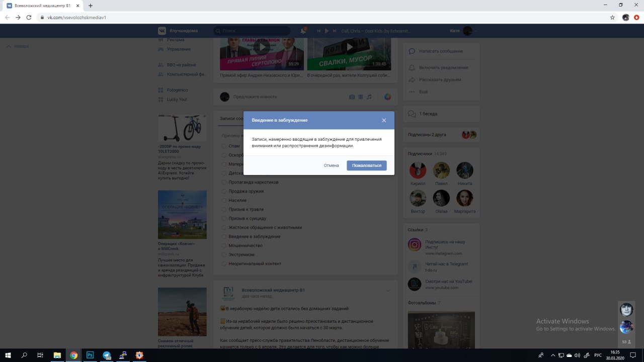Open File Explorer from the taskbar
Image resolution: width=644 pixels, height=362 pixels.
pos(57,355)
